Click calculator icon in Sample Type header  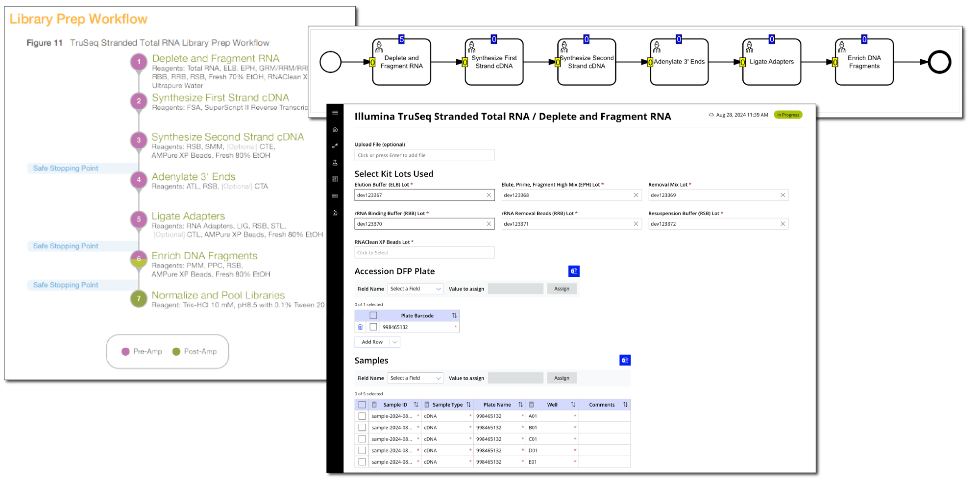pos(427,405)
